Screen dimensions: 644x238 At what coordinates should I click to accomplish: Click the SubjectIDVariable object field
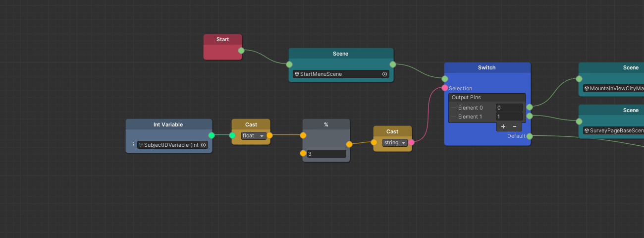pos(172,145)
